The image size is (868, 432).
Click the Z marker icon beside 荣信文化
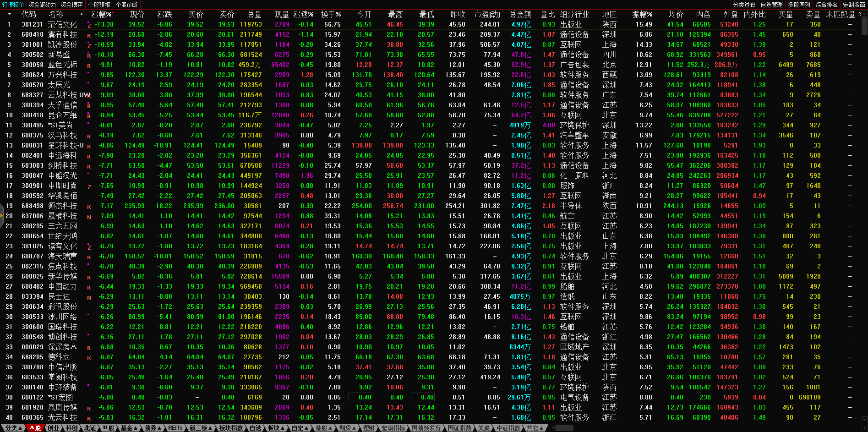(x=89, y=25)
